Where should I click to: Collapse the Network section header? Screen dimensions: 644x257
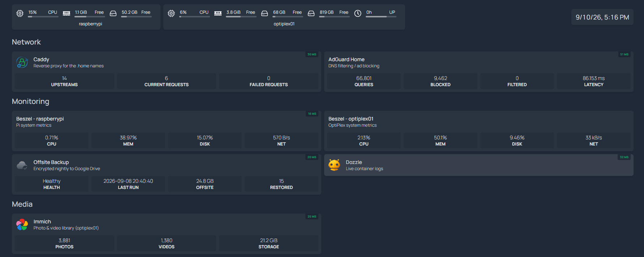(x=26, y=42)
